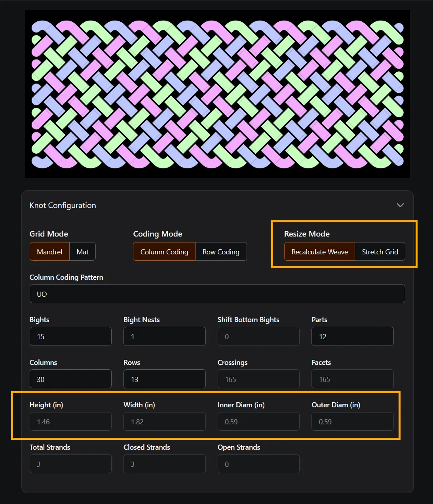Click the Shift Bottom Bights field
433x504 pixels.
[258, 336]
